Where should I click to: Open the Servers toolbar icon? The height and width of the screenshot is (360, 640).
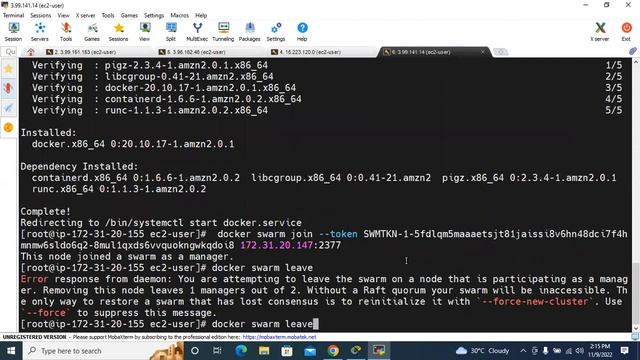point(40,32)
